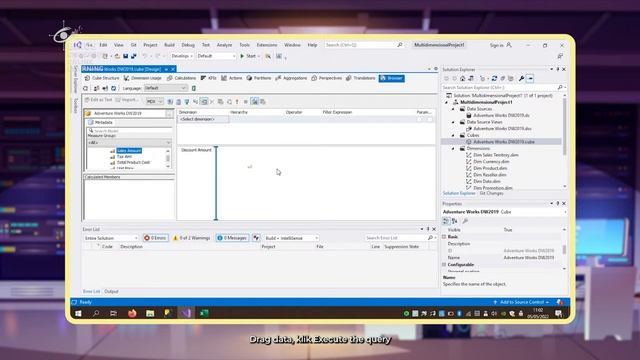640x360 pixels.
Task: Open the Cube Structure tab
Action: (102, 78)
